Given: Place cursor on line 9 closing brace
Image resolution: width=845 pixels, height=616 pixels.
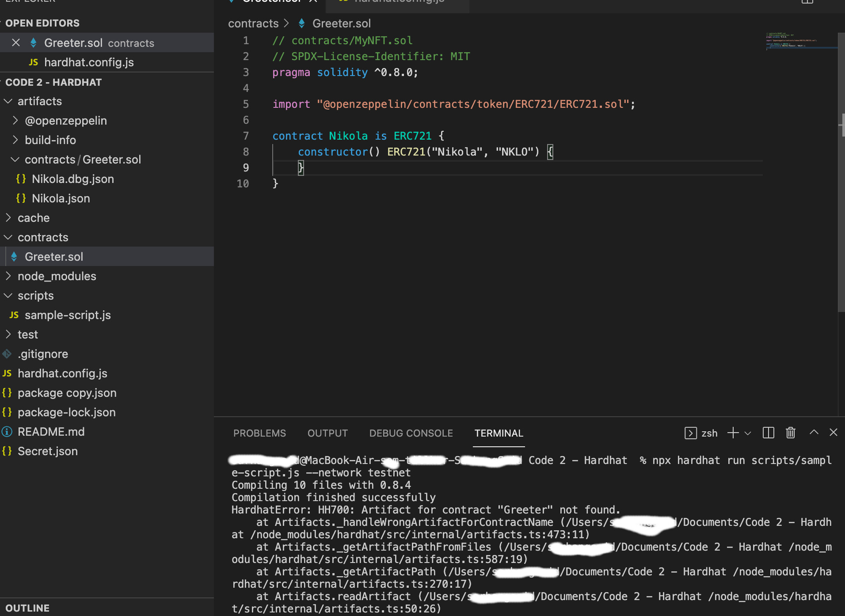Looking at the screenshot, I should (301, 167).
